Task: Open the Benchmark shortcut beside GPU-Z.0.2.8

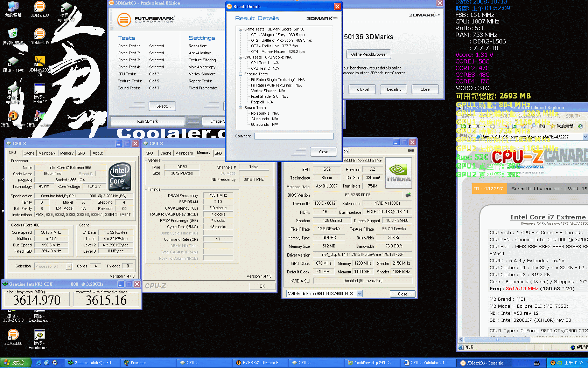Action: click(40, 315)
